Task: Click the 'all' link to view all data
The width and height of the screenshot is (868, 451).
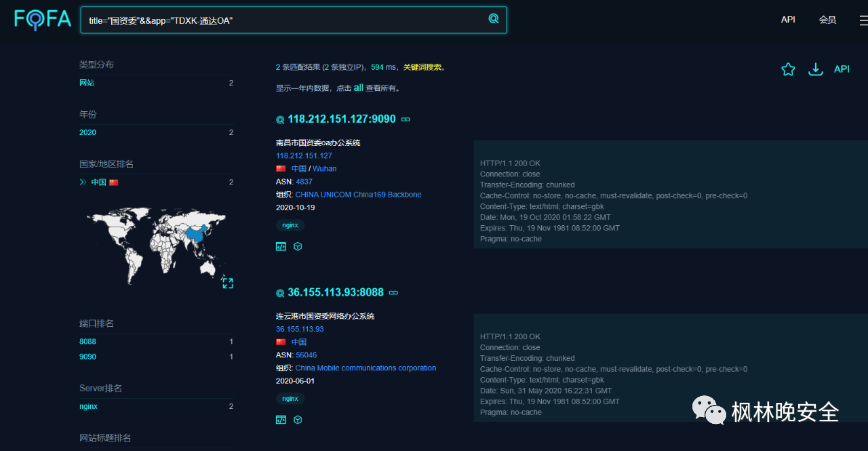Action: [359, 87]
